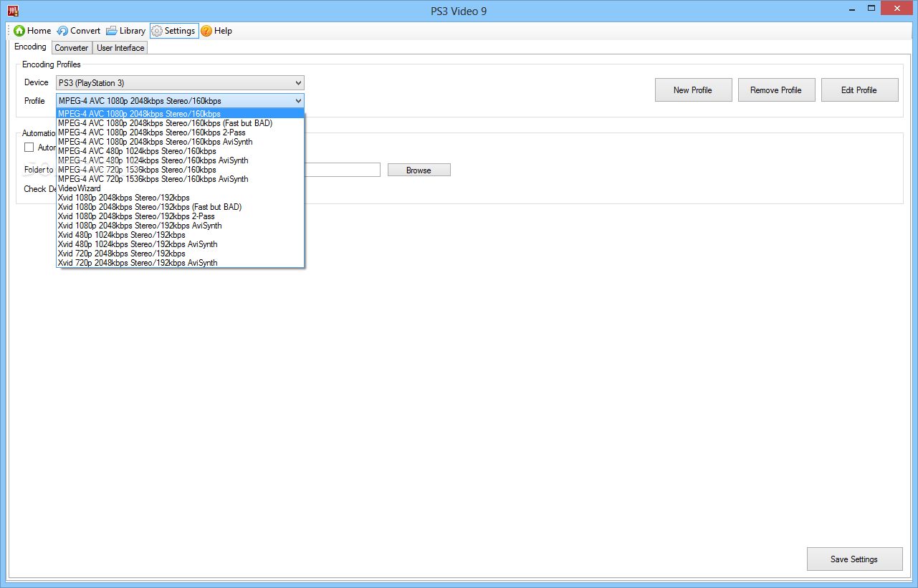Select Xvid 720p 2048kbps Stereo/192kbps AviSynth

click(x=180, y=263)
